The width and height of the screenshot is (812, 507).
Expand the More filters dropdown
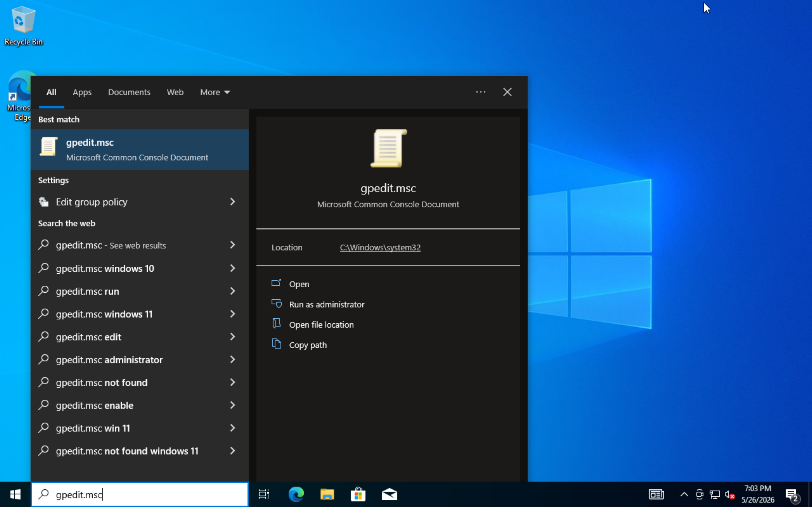tap(215, 92)
